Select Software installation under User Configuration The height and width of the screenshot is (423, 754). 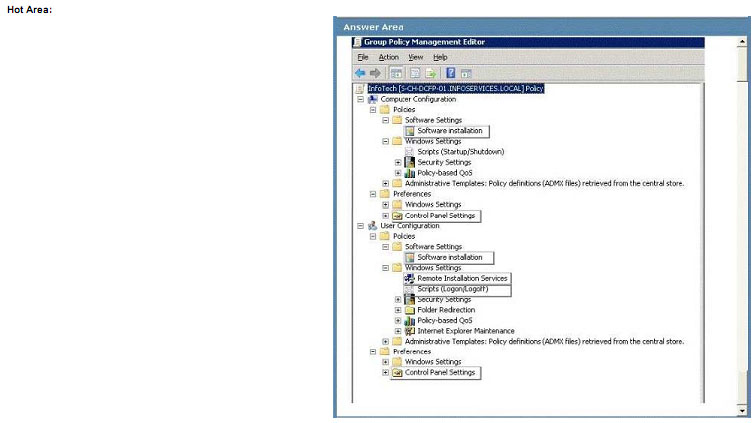(x=450, y=257)
